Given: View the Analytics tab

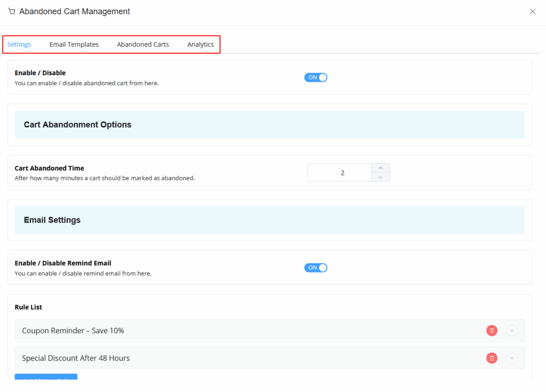Looking at the screenshot, I should point(200,44).
